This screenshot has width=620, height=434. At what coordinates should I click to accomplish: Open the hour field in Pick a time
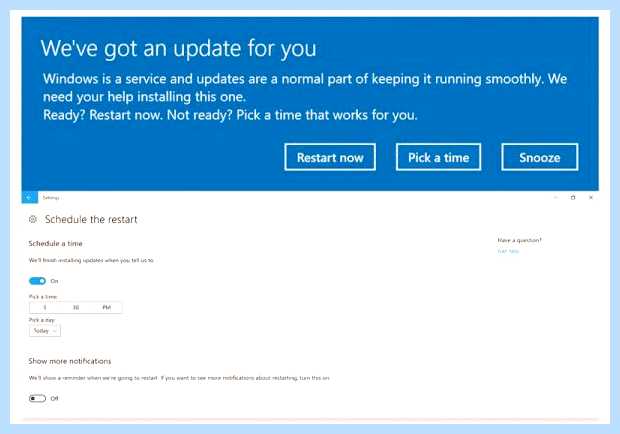pos(45,307)
